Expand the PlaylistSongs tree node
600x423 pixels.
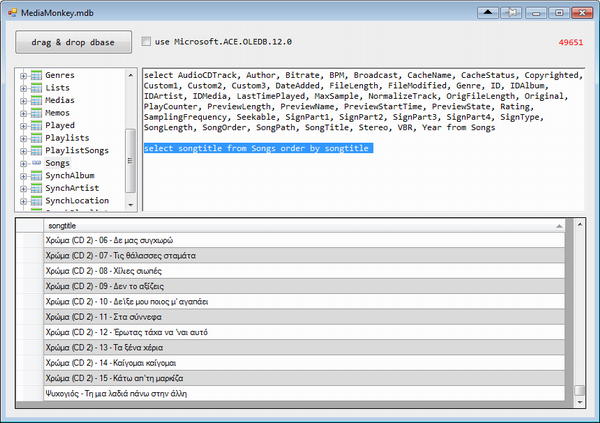coord(23,151)
